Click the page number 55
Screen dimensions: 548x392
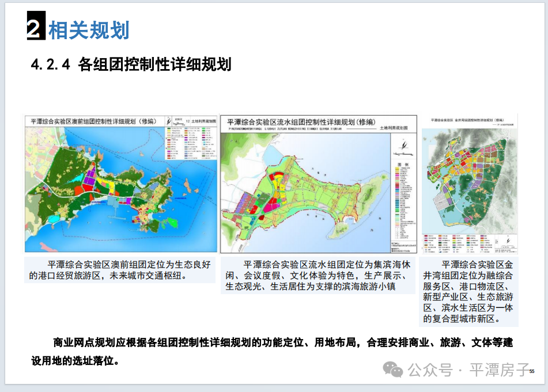click(x=531, y=371)
